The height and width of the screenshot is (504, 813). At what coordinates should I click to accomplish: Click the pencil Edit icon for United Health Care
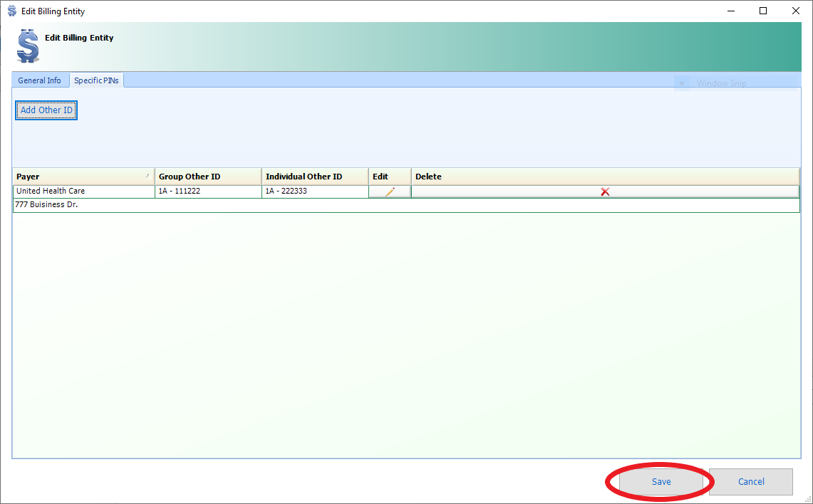(390, 192)
